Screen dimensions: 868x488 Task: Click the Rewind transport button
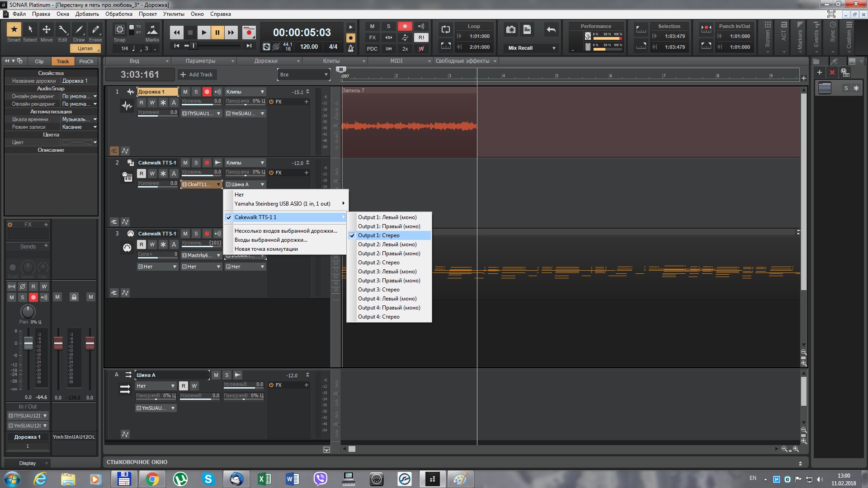point(177,33)
